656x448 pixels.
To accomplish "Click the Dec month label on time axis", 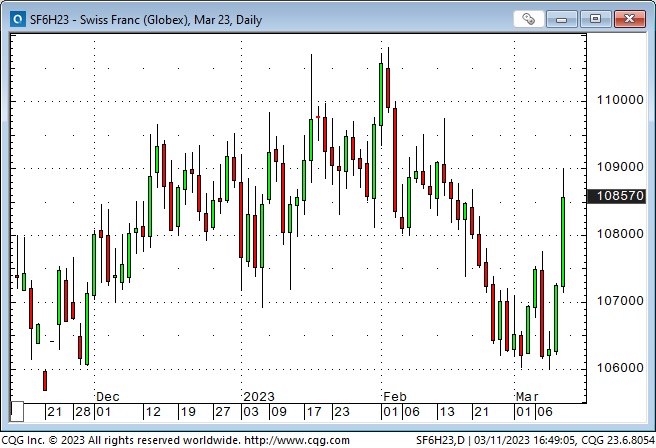I will 108,397.
